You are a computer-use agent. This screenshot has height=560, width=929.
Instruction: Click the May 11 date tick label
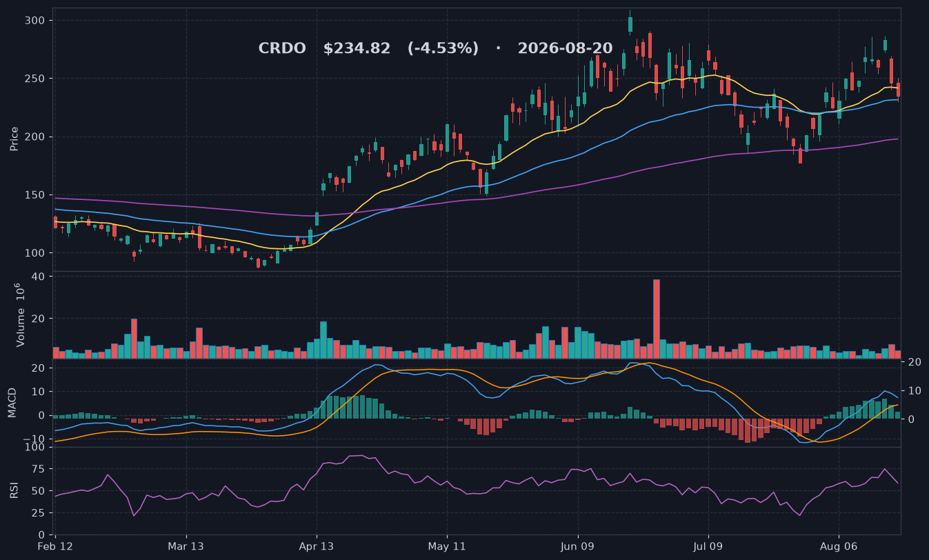[x=447, y=546]
